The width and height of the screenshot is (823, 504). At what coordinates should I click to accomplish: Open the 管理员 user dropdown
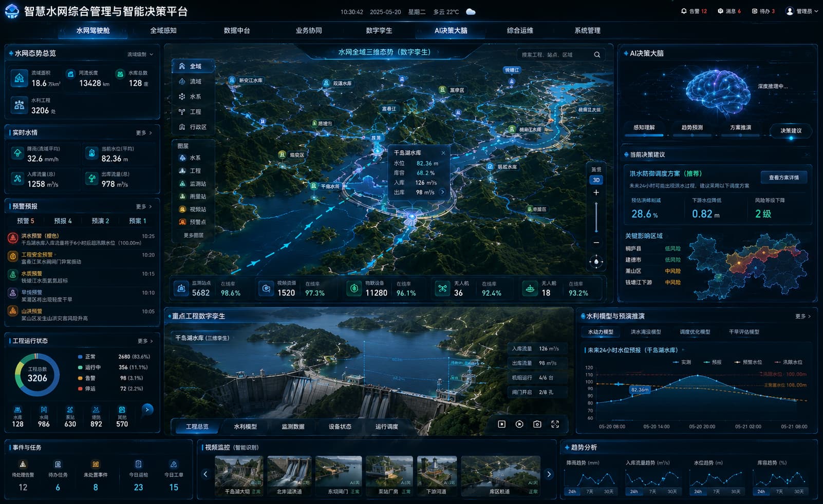click(802, 11)
